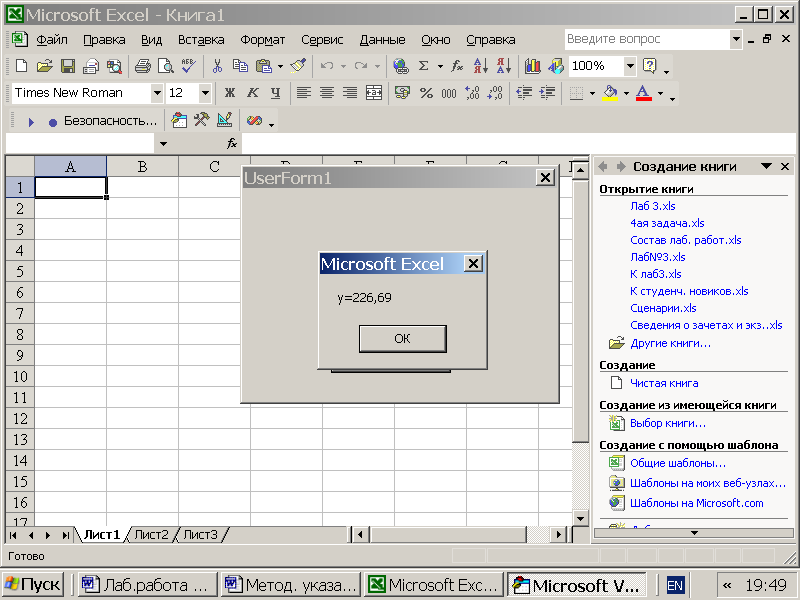Click the Copy icon

coord(240,66)
